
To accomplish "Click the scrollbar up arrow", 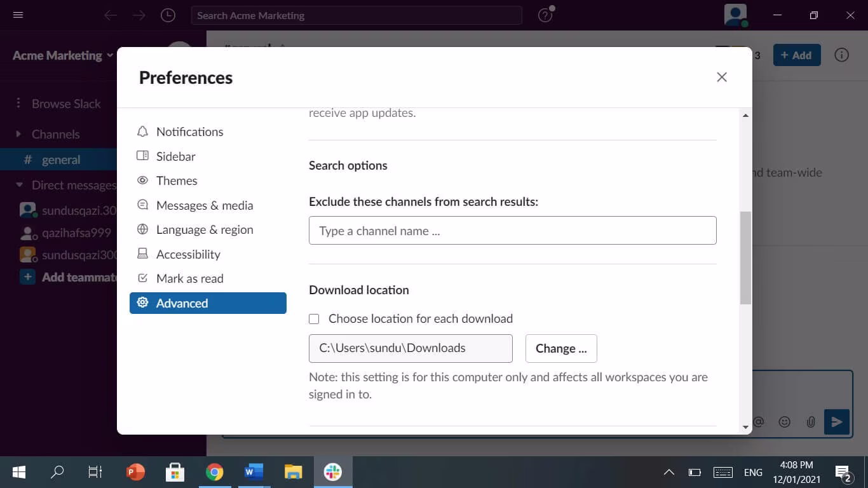I will (746, 115).
